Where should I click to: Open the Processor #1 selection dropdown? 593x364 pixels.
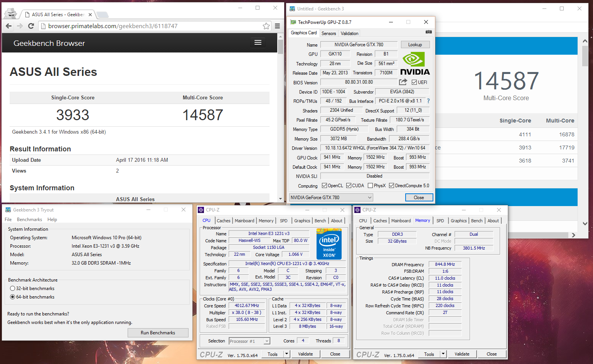(249, 341)
